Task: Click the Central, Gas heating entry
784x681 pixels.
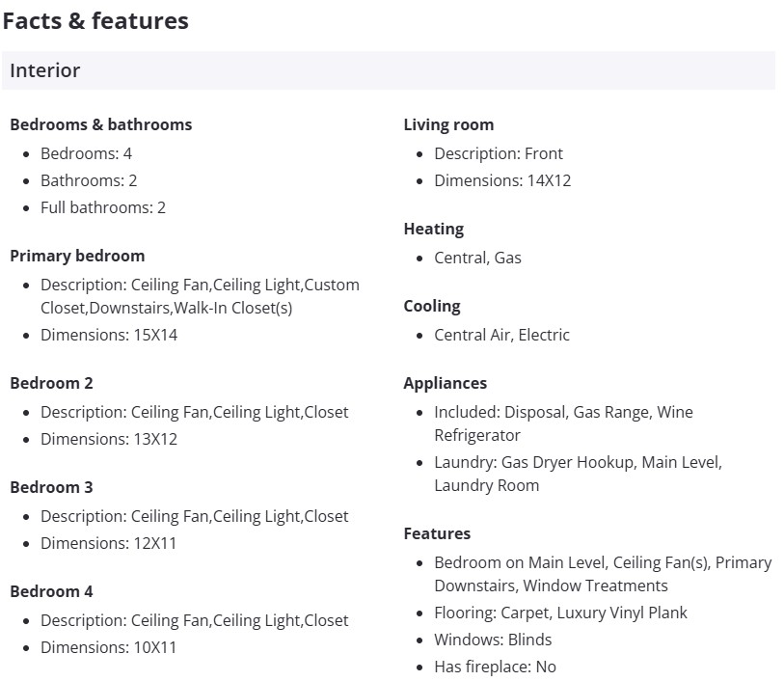Action: click(x=477, y=258)
